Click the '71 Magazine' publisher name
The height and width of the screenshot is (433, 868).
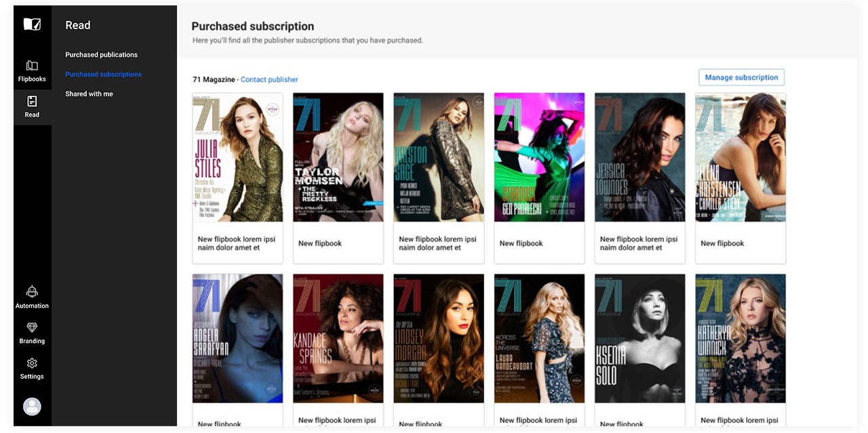214,79
